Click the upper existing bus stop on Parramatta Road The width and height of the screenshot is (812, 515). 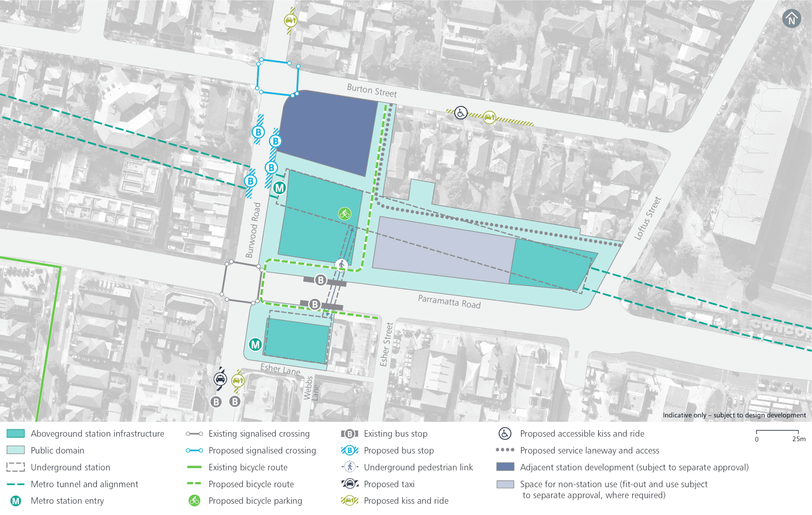point(321,280)
